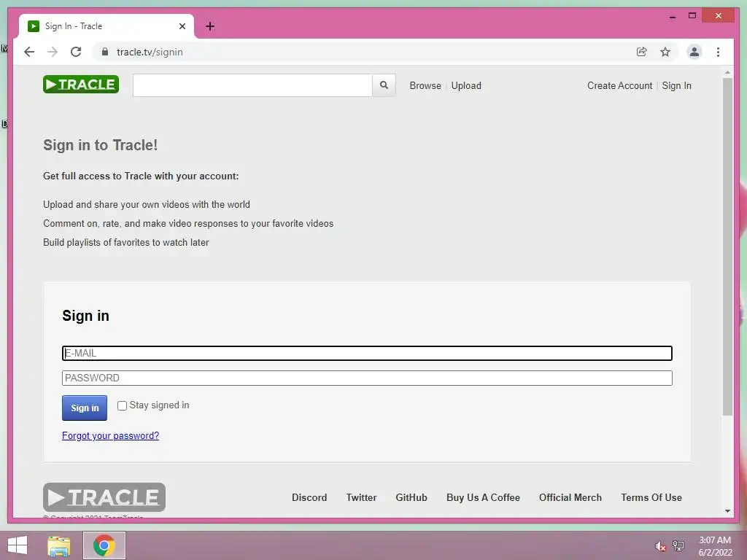Click Sign In in header
The image size is (747, 560).
click(x=676, y=86)
